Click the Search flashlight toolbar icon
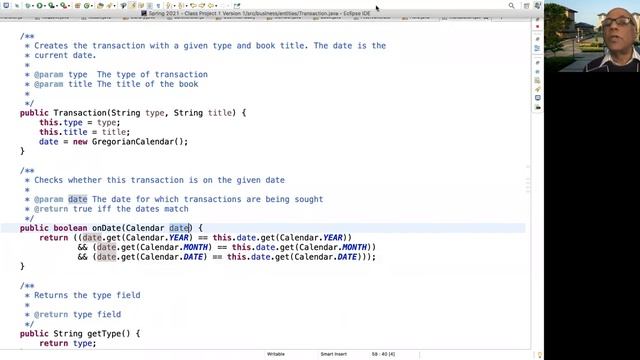Image resolution: width=640 pixels, height=360 pixels. [109, 6]
